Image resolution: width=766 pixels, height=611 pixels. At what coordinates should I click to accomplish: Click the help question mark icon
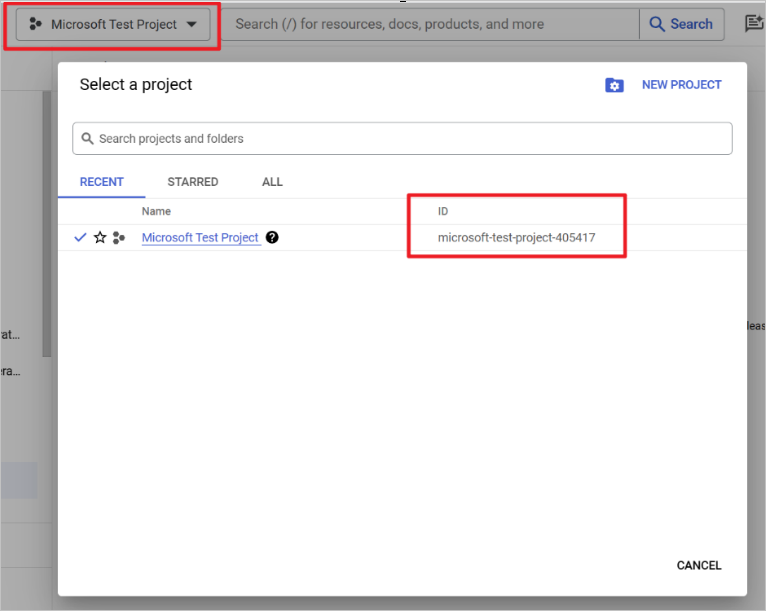click(272, 237)
